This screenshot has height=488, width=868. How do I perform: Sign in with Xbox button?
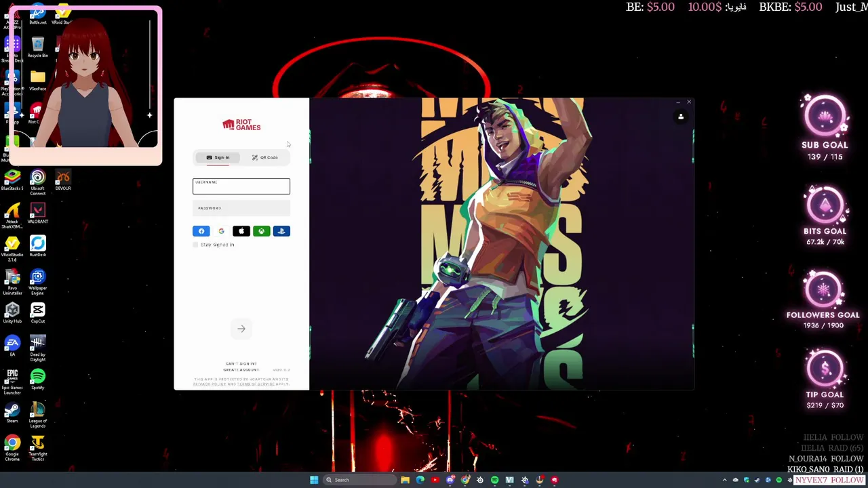point(261,231)
